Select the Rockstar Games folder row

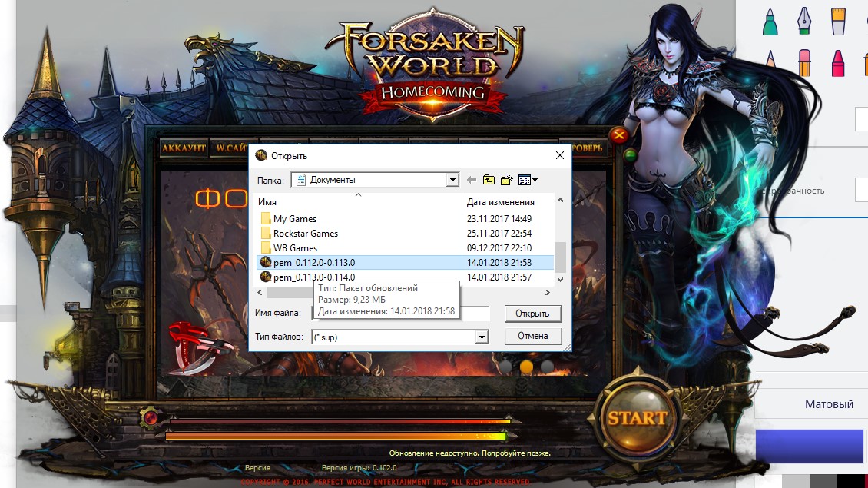click(404, 233)
